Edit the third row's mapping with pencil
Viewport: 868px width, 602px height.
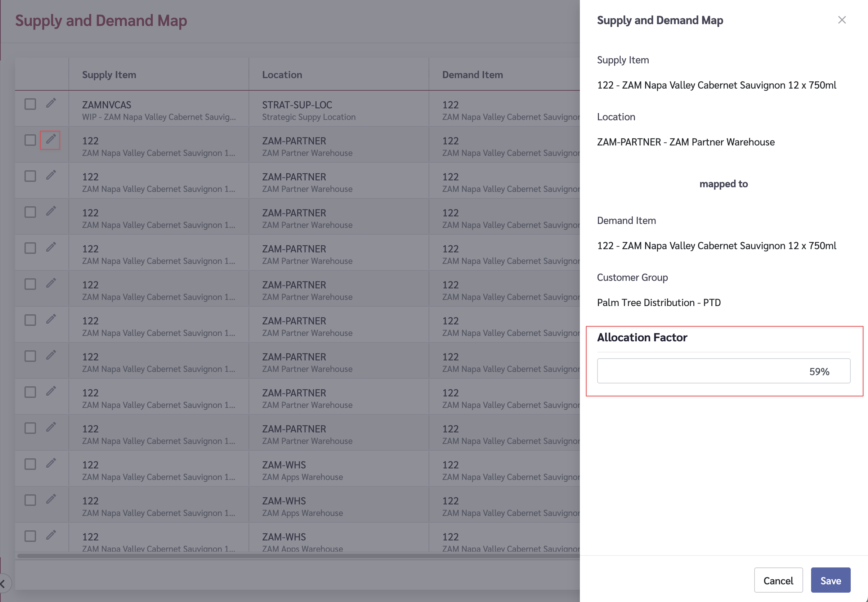point(51,175)
